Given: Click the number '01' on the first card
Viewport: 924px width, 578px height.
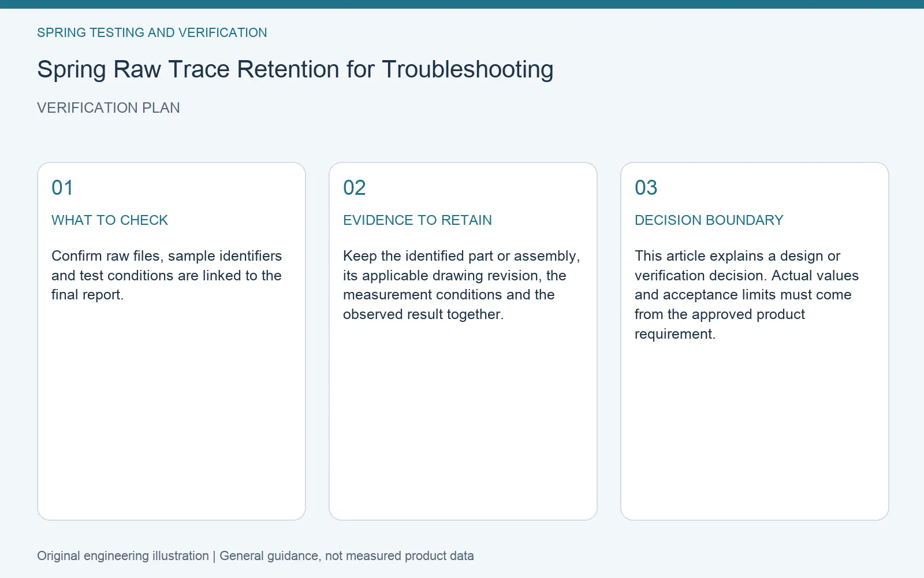Looking at the screenshot, I should click(62, 188).
